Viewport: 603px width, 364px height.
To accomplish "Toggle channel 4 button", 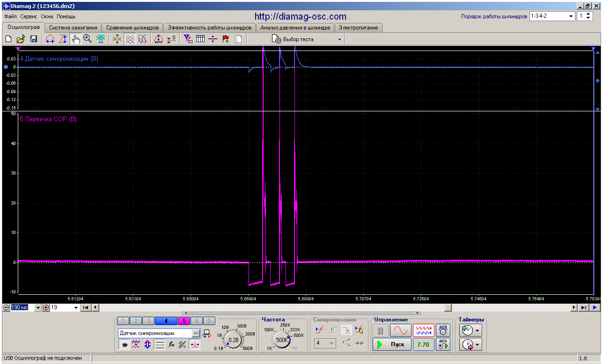I will 166,321.
